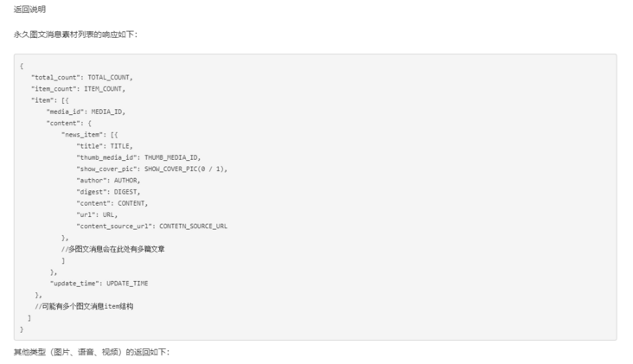Click the "thumb_media_id" code line
The image size is (633, 364).
click(x=138, y=157)
